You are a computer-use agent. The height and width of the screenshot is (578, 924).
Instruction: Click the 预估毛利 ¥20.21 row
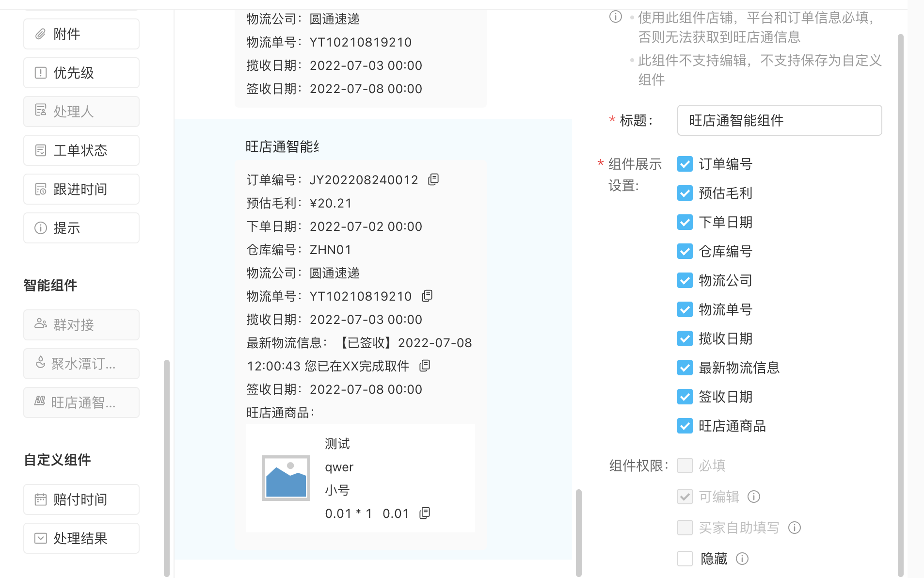299,203
